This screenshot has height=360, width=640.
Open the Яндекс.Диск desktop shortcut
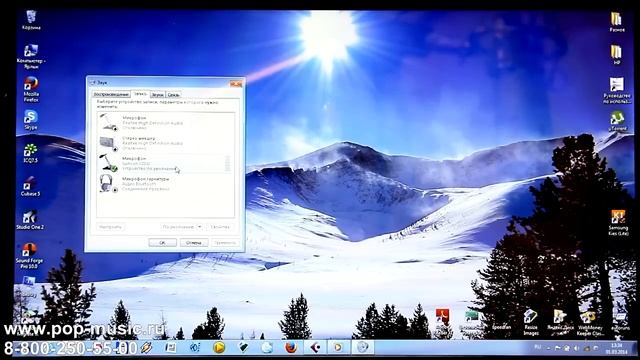tap(560, 320)
